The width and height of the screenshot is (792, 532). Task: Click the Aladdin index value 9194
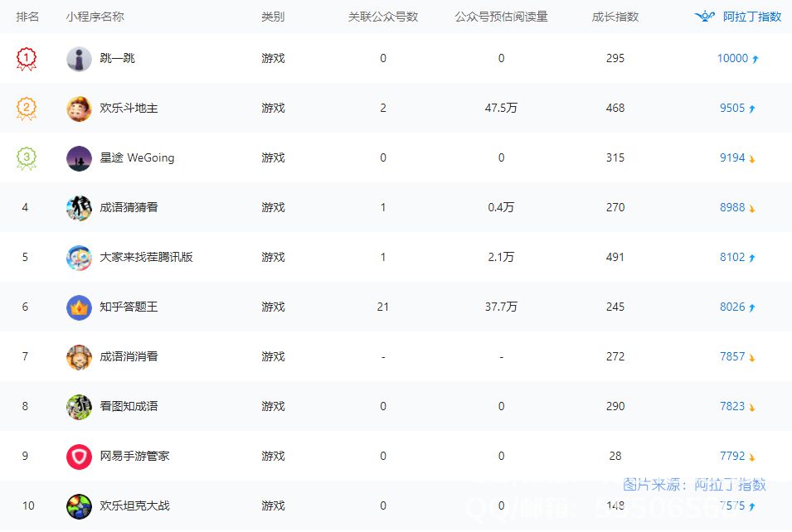732,157
